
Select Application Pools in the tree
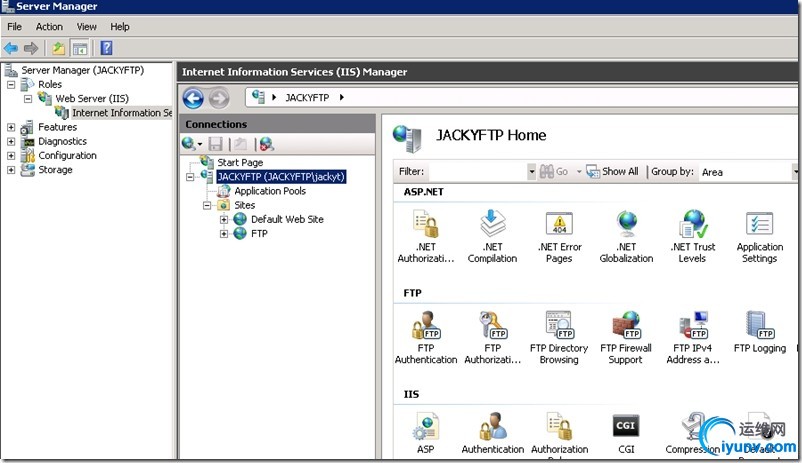(x=270, y=191)
